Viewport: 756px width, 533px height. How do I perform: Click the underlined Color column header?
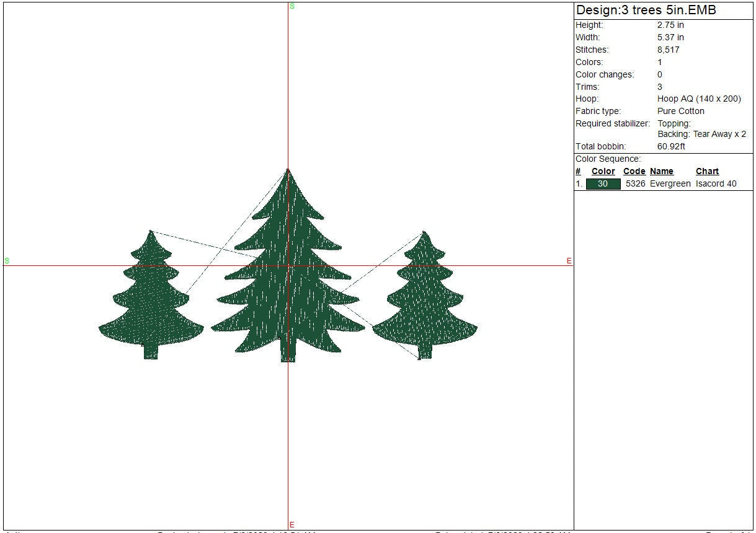[x=603, y=172]
